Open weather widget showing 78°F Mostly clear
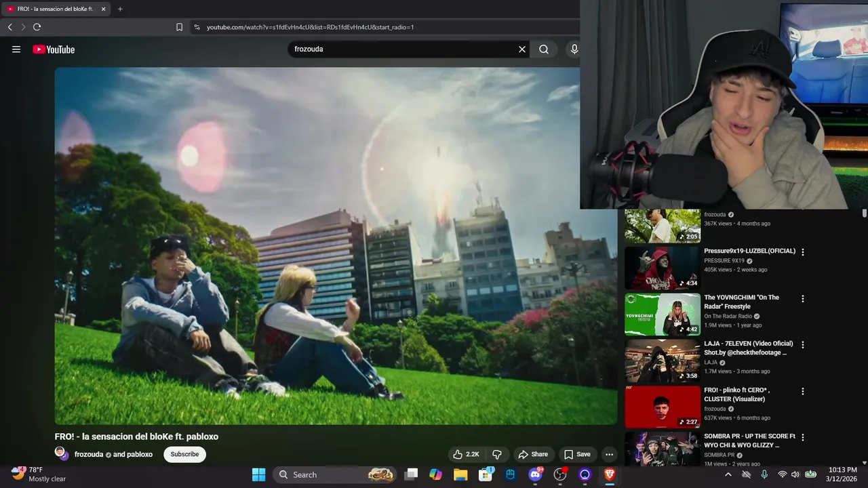 click(x=39, y=474)
